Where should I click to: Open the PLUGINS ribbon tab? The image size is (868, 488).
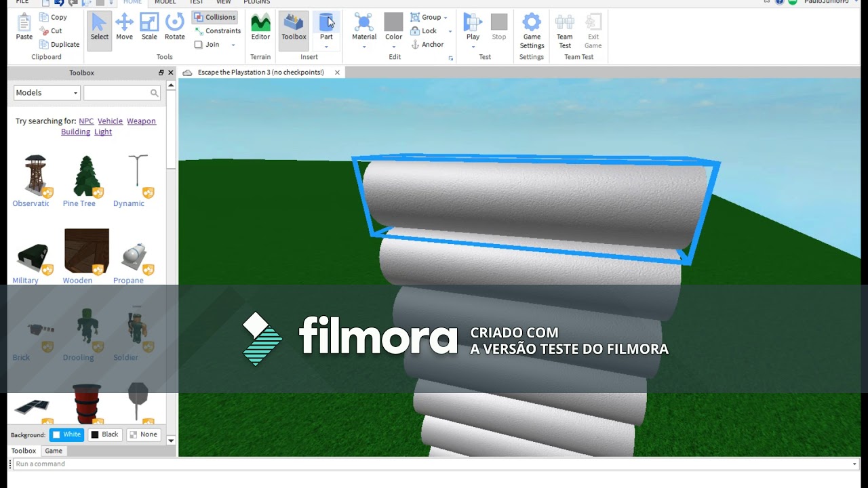pos(257,2)
